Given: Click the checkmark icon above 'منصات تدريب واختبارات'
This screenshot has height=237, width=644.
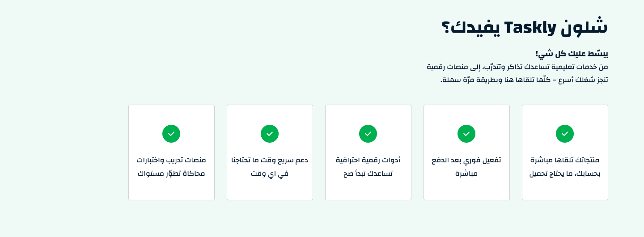Looking at the screenshot, I should (171, 134).
